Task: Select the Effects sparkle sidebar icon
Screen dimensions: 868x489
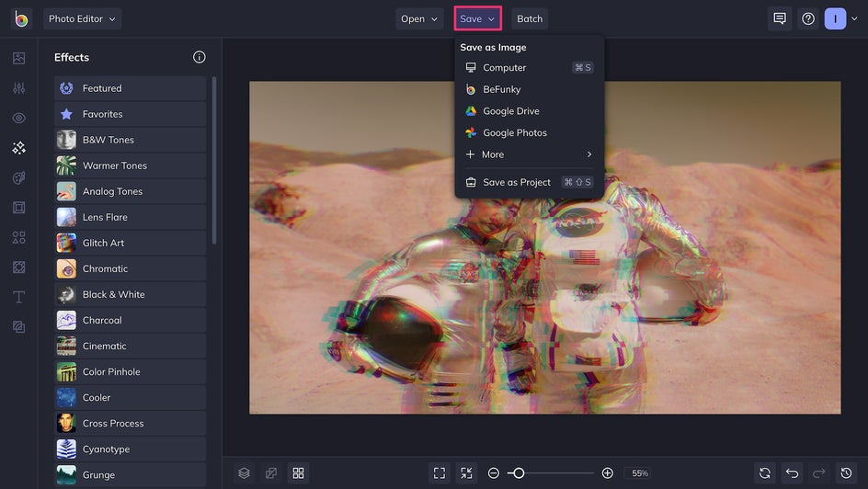Action: tap(18, 148)
